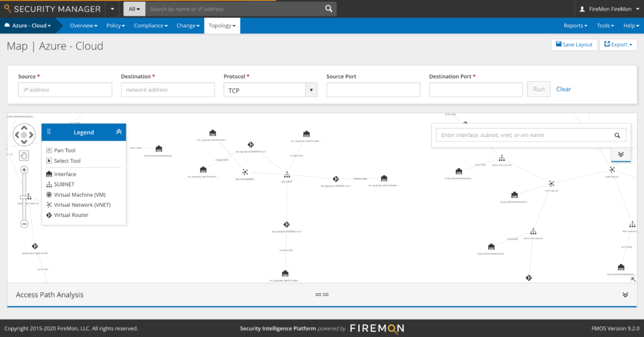Choose Select Tool in the Legend
This screenshot has height=337, width=644.
[64, 161]
